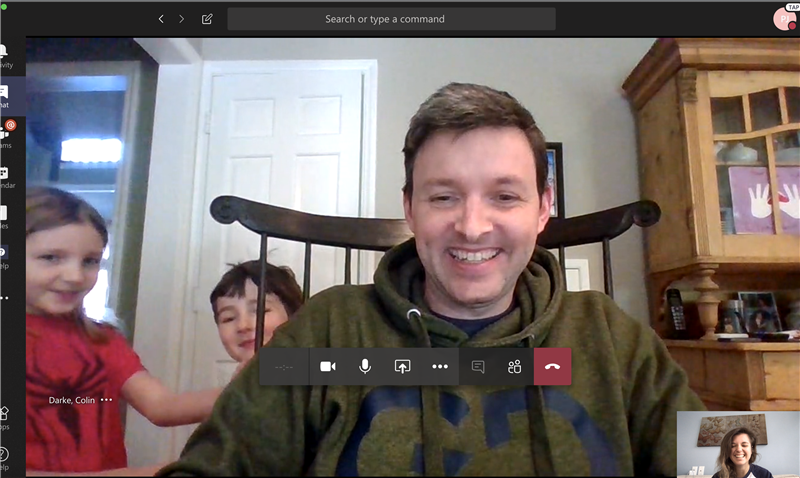Switch to Chat in the sidebar
Screen dimensions: 800x478
pos(4,96)
